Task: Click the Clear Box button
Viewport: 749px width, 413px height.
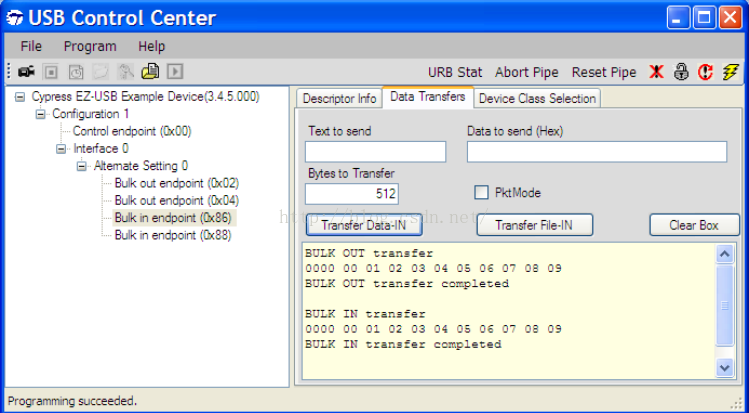Action: click(694, 225)
